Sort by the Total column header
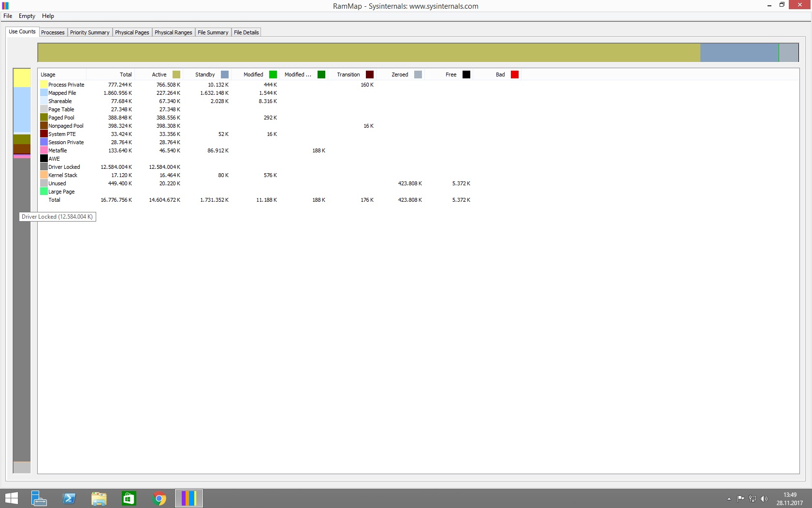 pos(110,75)
